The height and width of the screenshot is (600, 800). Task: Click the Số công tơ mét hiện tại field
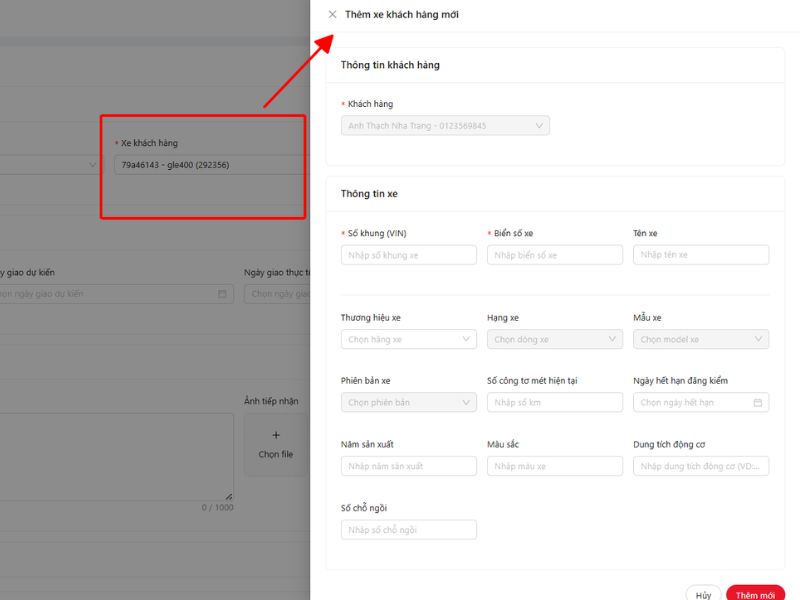(x=554, y=403)
